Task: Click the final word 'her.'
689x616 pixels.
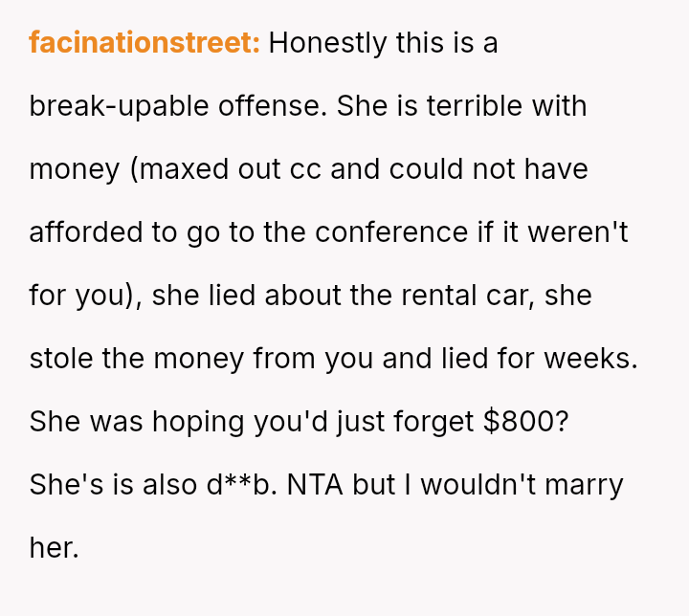Action: coord(54,548)
